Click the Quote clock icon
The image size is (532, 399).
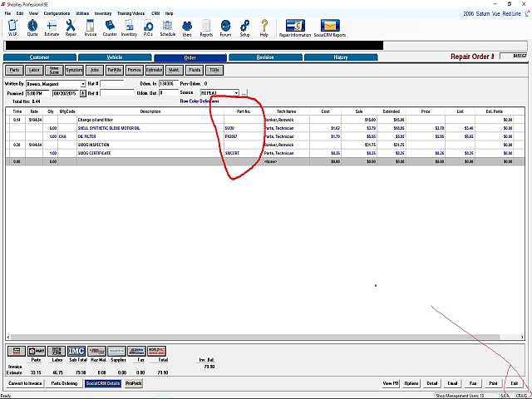[x=32, y=27]
